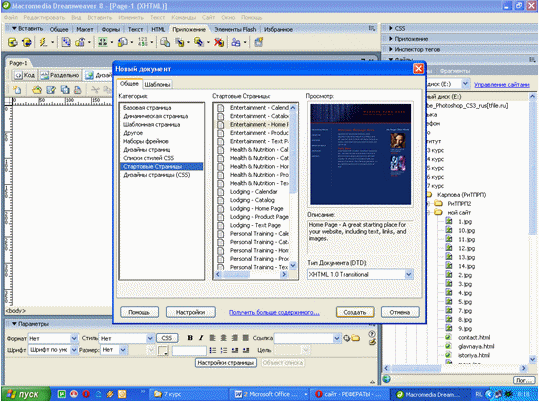
Task: Toggle Italic formatting in Properties panel
Action: point(201,338)
